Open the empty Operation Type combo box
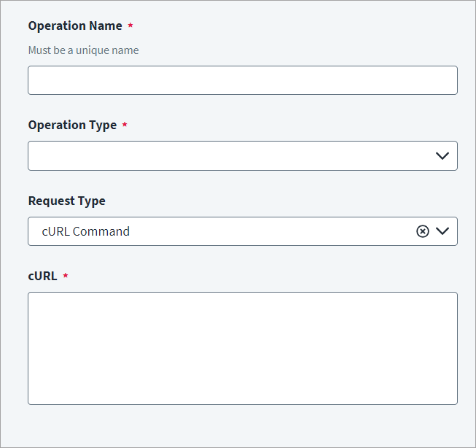The width and height of the screenshot is (476, 448). coord(243,155)
